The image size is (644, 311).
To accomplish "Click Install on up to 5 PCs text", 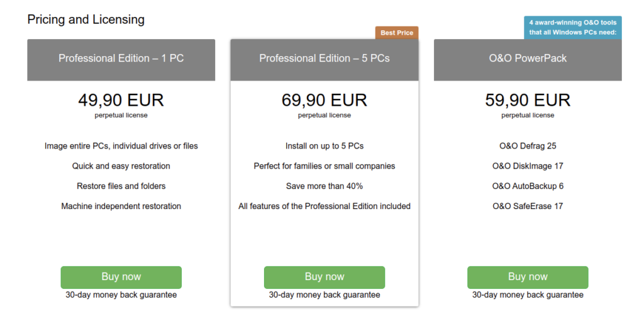I will click(x=325, y=146).
